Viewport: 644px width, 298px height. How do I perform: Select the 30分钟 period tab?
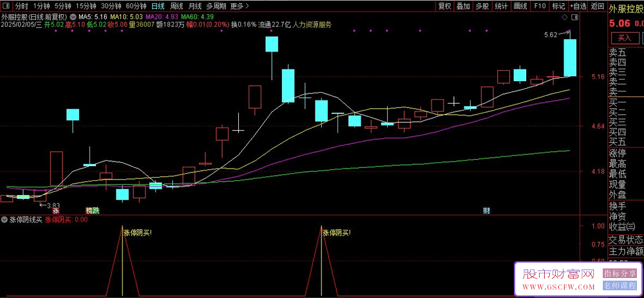point(111,6)
